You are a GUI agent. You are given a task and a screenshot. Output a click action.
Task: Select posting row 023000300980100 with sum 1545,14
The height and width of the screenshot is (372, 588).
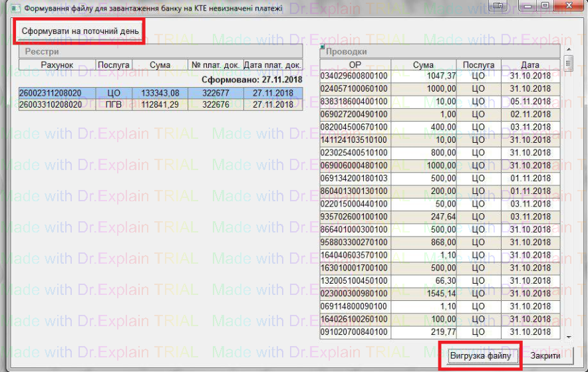tap(355, 294)
